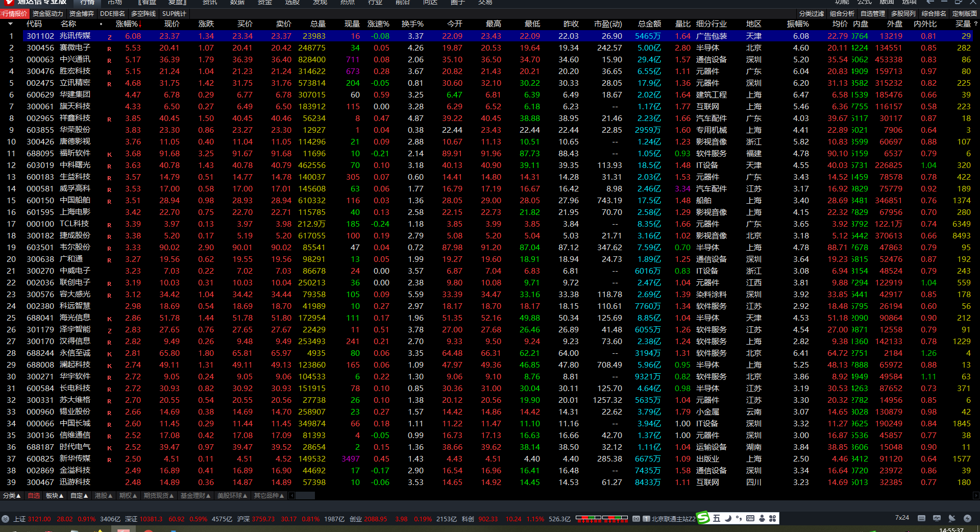Click the left arrow after 其它品种 tab

click(291, 496)
